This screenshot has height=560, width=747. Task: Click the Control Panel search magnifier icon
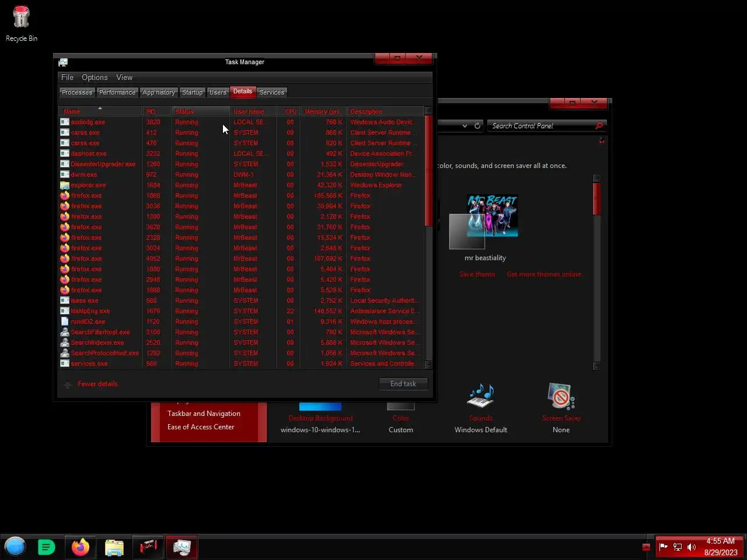coord(599,125)
